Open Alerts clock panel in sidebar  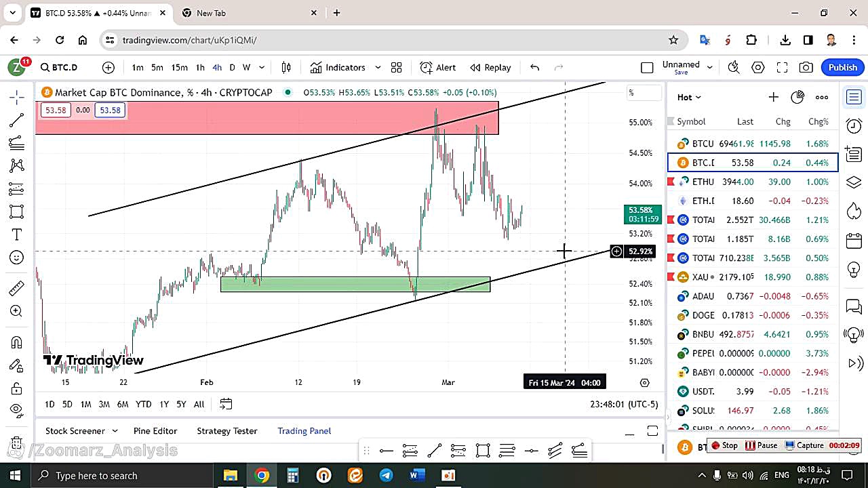pyautogui.click(x=854, y=125)
